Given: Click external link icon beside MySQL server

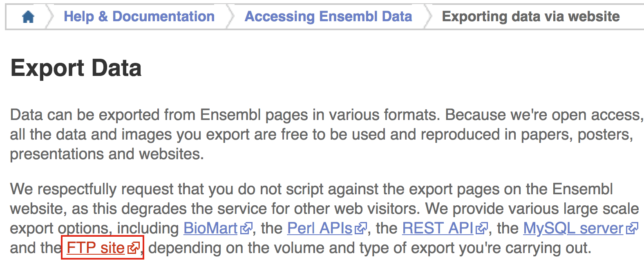Looking at the screenshot, I should click(632, 229).
